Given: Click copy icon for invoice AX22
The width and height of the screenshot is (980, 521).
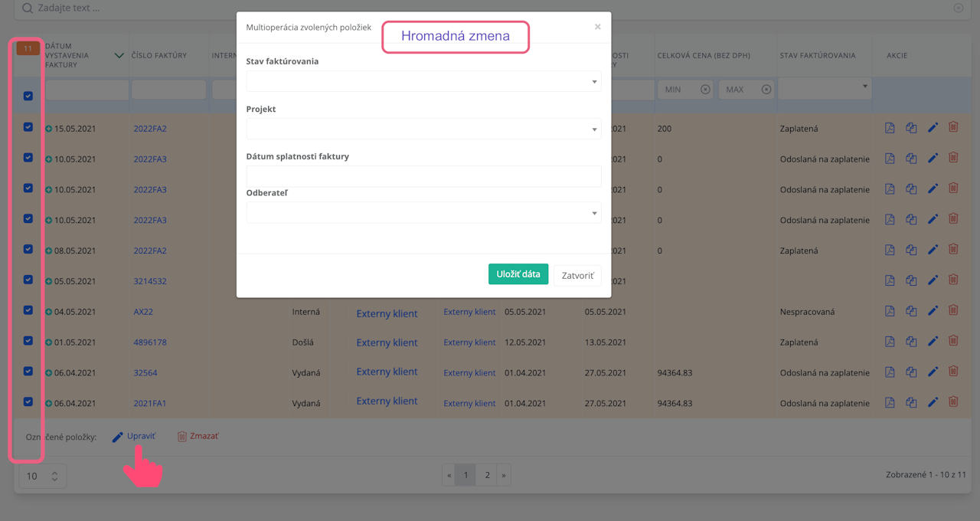Looking at the screenshot, I should pos(911,311).
